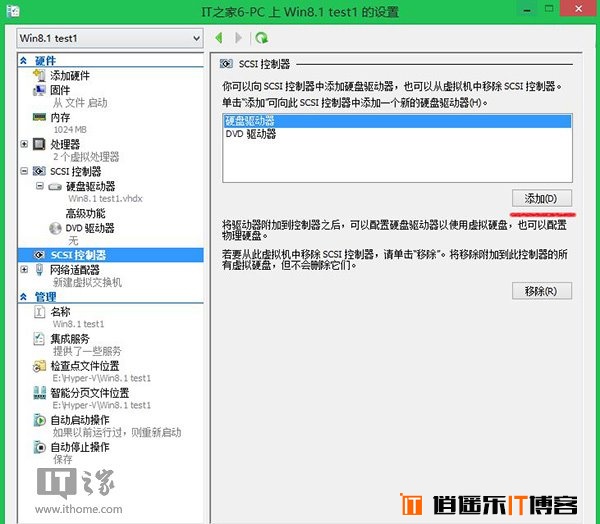Click the forward navigation arrow
The height and width of the screenshot is (524, 600).
[x=238, y=38]
